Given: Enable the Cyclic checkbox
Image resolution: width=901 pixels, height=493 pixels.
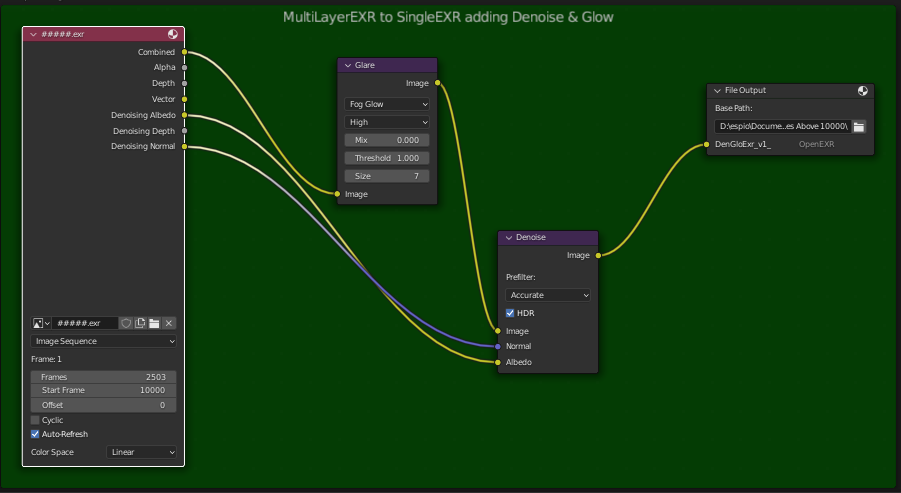Looking at the screenshot, I should click(35, 420).
